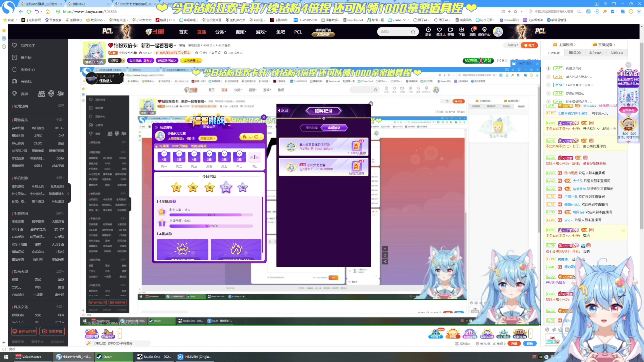Click the 充值 recharge button
644x362 pixels.
(514, 344)
